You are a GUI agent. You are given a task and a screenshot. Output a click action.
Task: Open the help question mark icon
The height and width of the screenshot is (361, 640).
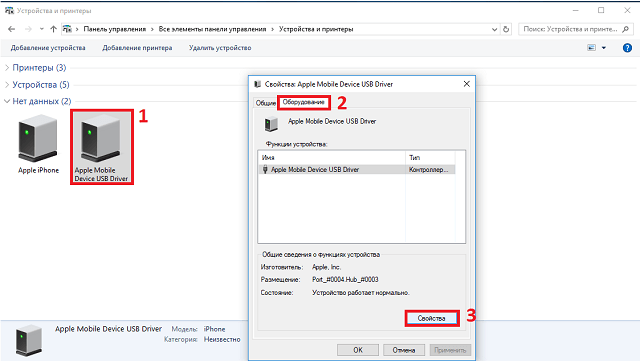[627, 48]
